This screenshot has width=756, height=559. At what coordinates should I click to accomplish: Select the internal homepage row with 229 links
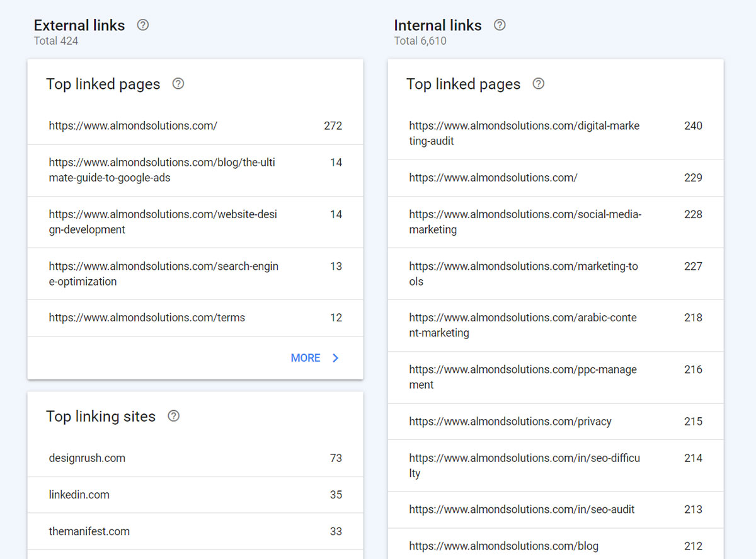point(556,178)
